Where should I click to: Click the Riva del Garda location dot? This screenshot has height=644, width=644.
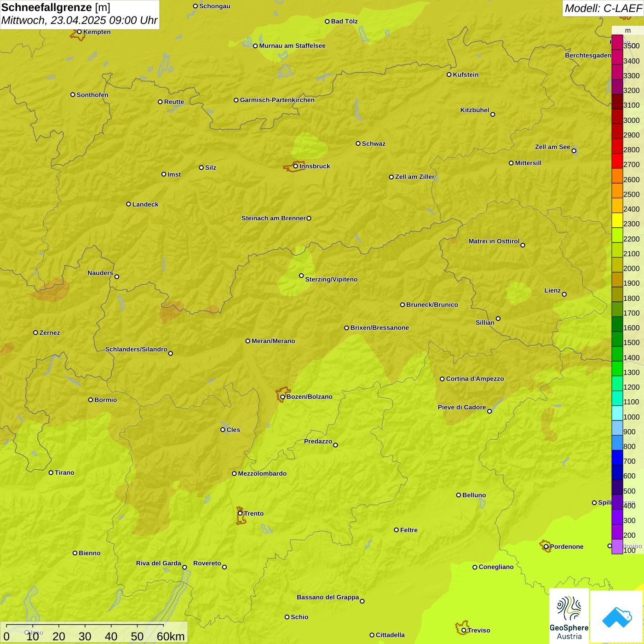(184, 567)
